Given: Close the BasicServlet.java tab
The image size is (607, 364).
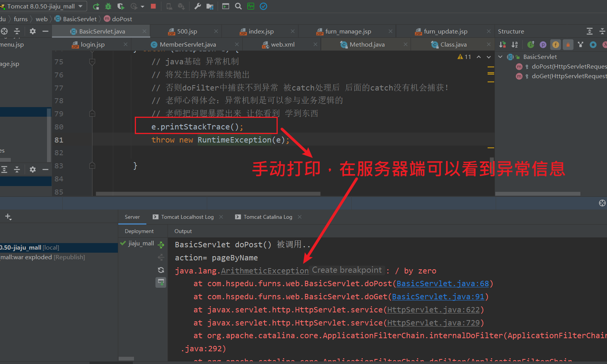Looking at the screenshot, I should click(144, 31).
